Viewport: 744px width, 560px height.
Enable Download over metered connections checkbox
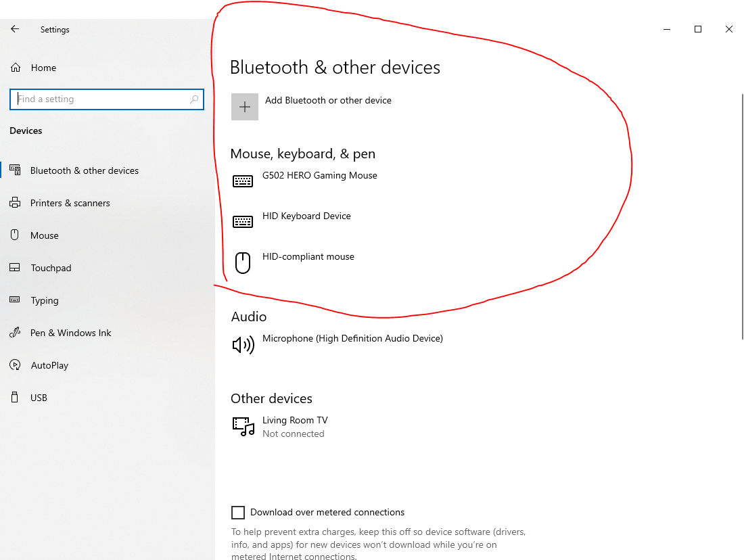click(x=238, y=513)
